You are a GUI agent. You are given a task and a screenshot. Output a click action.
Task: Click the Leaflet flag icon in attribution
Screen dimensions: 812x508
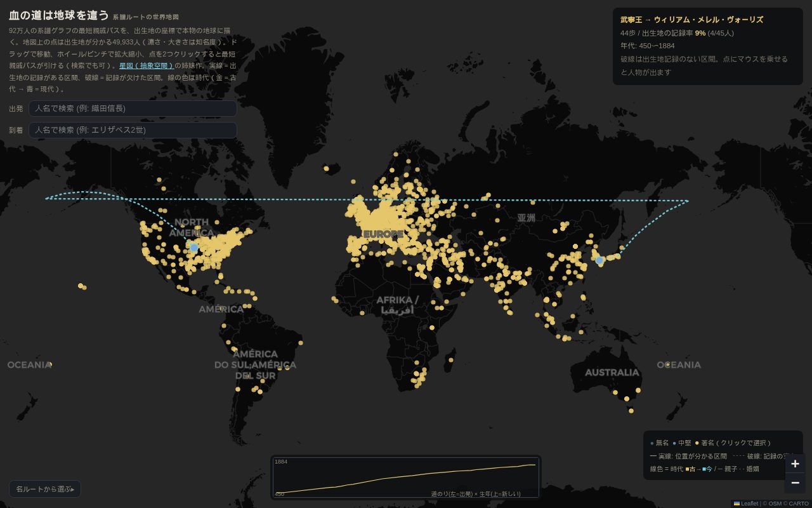click(x=737, y=504)
